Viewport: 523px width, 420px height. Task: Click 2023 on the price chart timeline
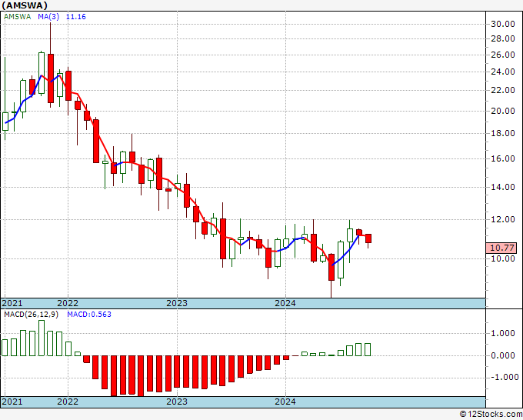click(177, 303)
